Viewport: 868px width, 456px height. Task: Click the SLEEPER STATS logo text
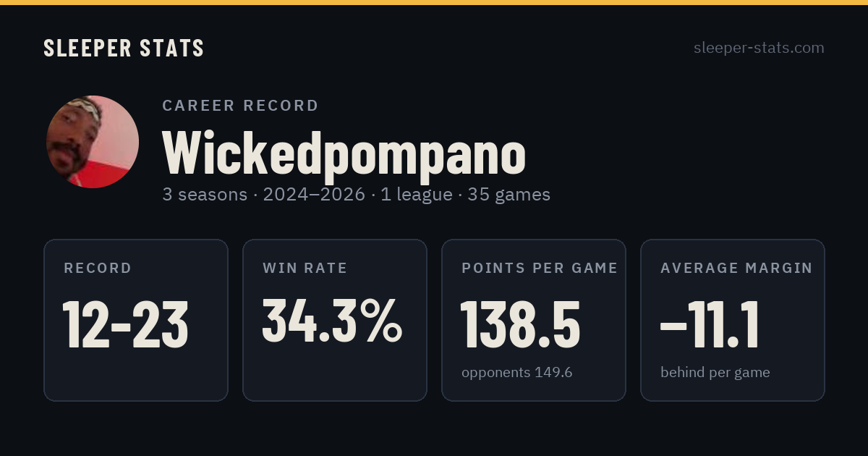pos(124,48)
